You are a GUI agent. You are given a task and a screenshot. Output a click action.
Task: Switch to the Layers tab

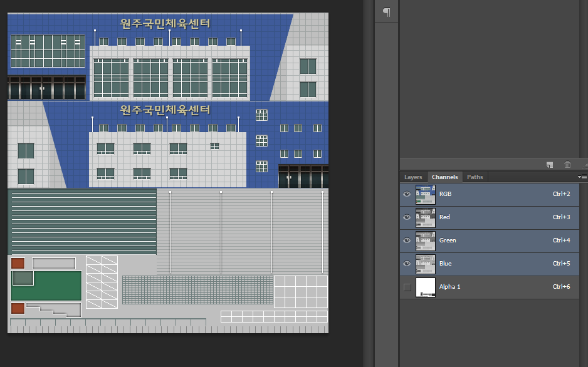click(413, 177)
